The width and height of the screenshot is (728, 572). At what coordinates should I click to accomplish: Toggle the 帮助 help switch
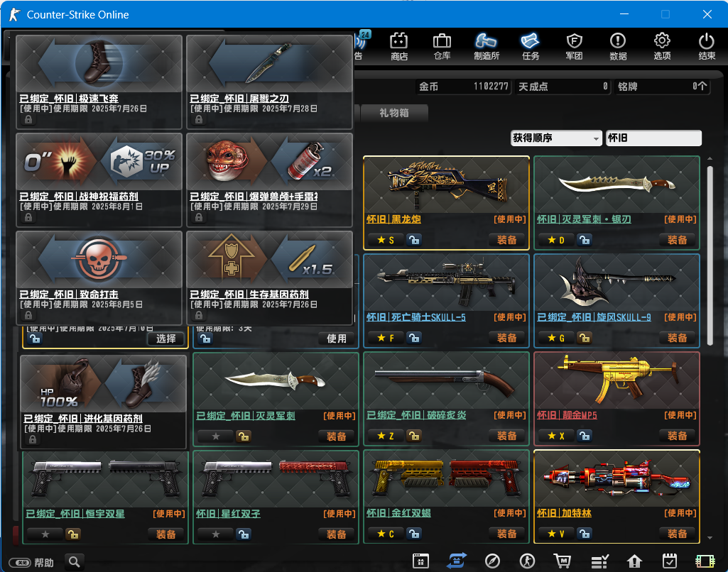coord(20,563)
